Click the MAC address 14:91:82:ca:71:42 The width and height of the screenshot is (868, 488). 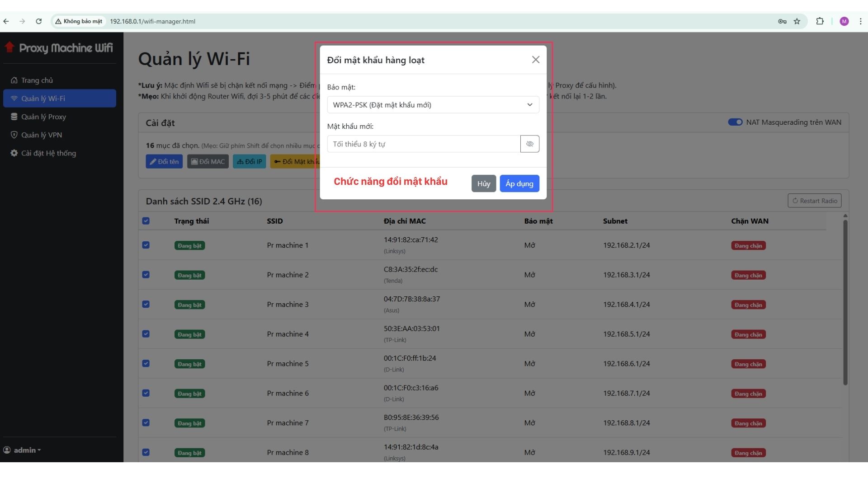[x=410, y=240]
